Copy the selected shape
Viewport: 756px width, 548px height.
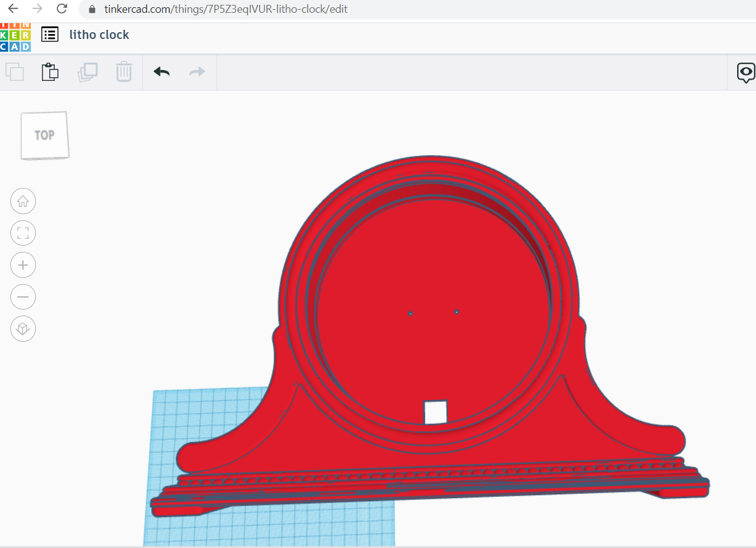pyautogui.click(x=15, y=72)
